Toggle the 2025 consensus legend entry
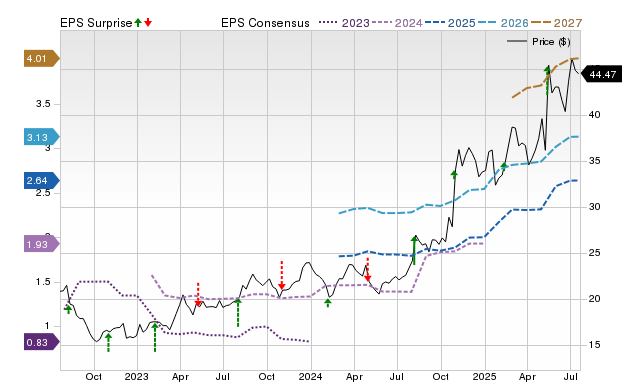Screen dimensions: 640x382 pos(450,23)
